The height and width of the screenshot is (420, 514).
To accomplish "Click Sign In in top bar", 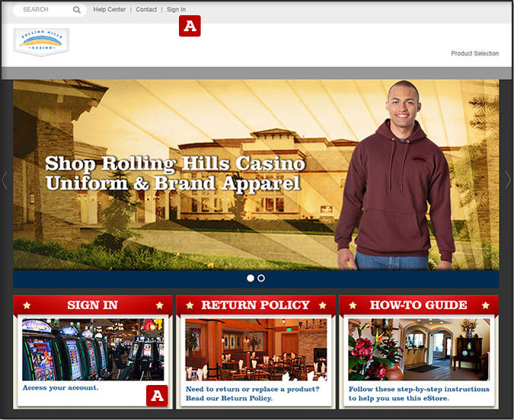I will click(176, 10).
